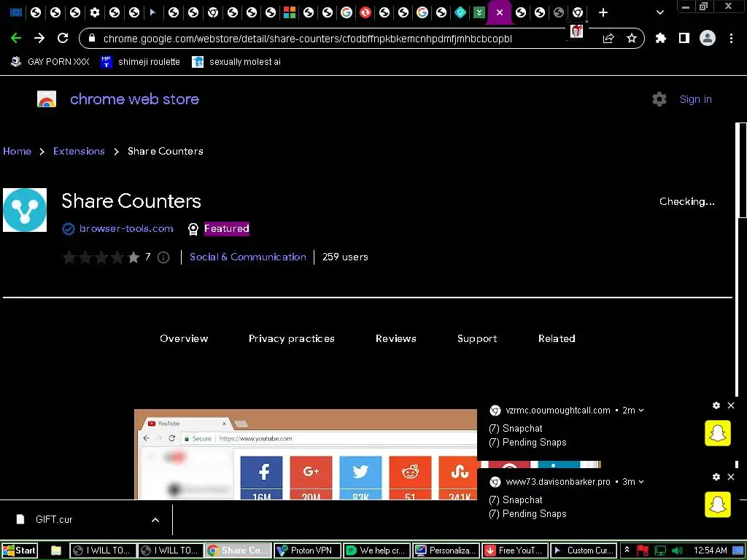Open the Extensions puzzle-piece menu
The height and width of the screenshot is (560, 747).
(x=661, y=38)
